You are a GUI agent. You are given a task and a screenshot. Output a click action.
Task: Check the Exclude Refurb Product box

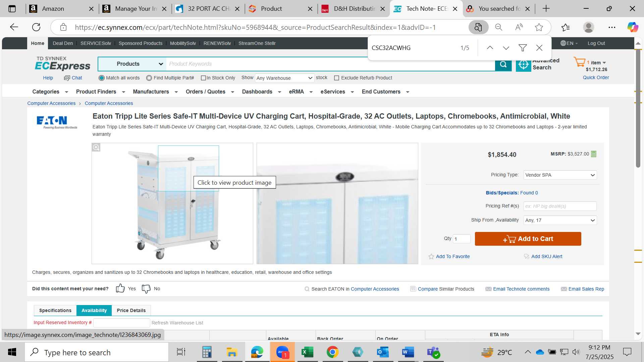click(x=336, y=78)
